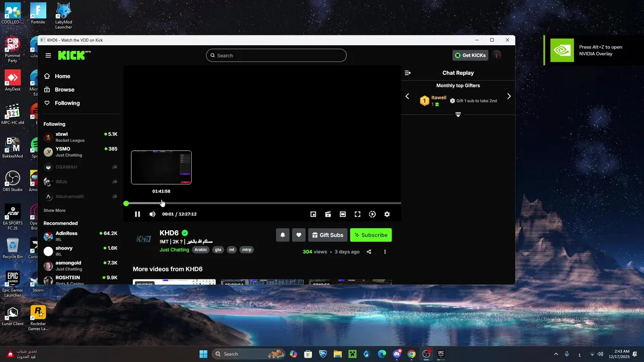Follow KHD6 with the heart button
Screen dimensions: 644x362
click(x=299, y=235)
